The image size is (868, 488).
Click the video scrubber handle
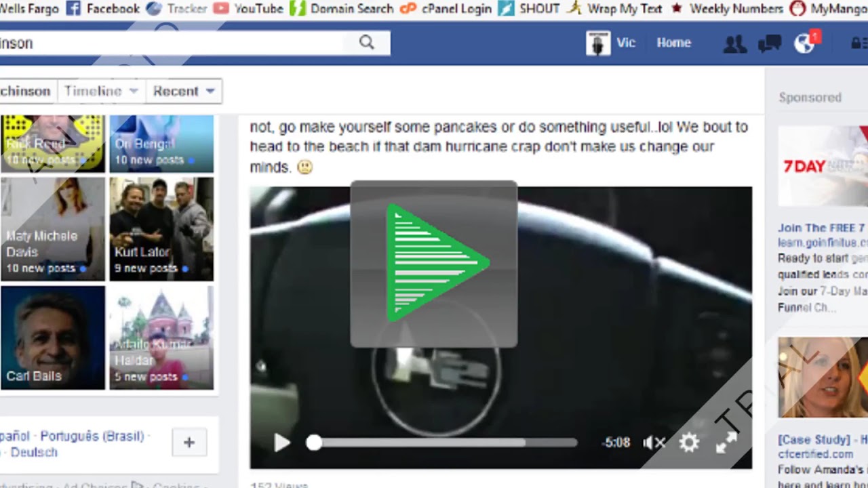(313, 443)
